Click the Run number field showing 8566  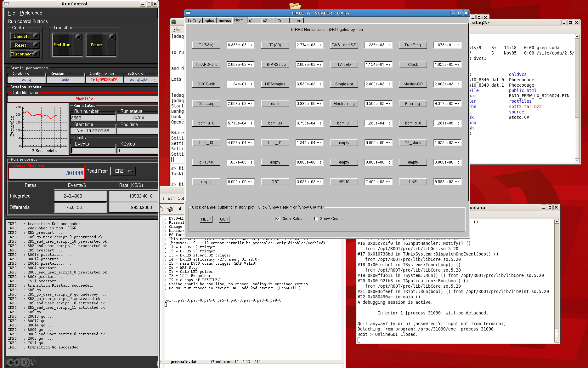93,118
